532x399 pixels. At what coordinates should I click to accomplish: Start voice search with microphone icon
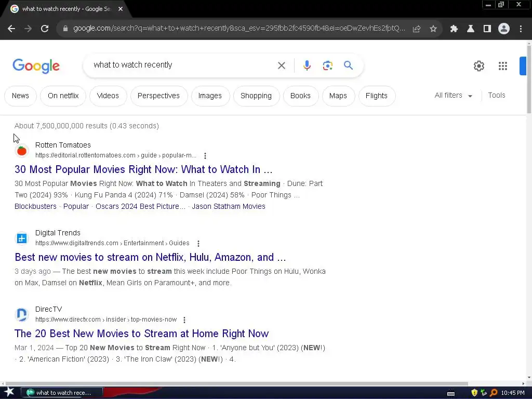pyautogui.click(x=307, y=65)
